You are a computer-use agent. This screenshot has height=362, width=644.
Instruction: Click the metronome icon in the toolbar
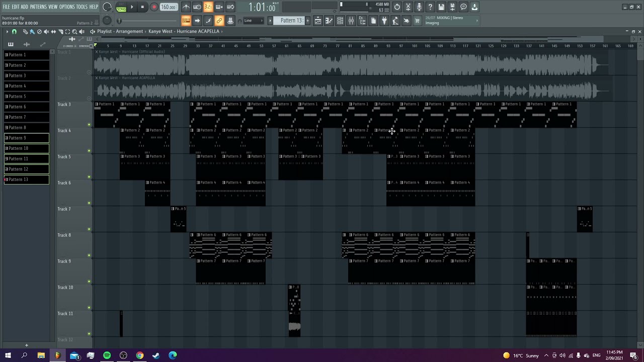click(x=186, y=7)
